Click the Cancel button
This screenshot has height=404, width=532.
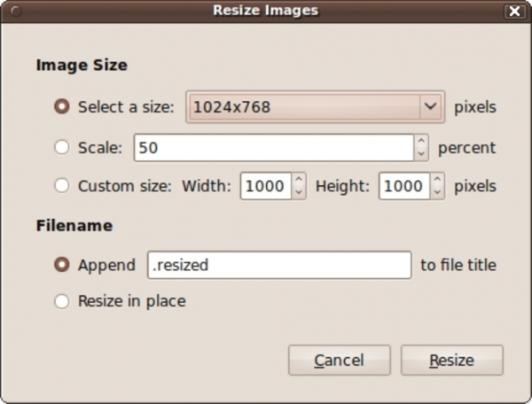coord(340,360)
